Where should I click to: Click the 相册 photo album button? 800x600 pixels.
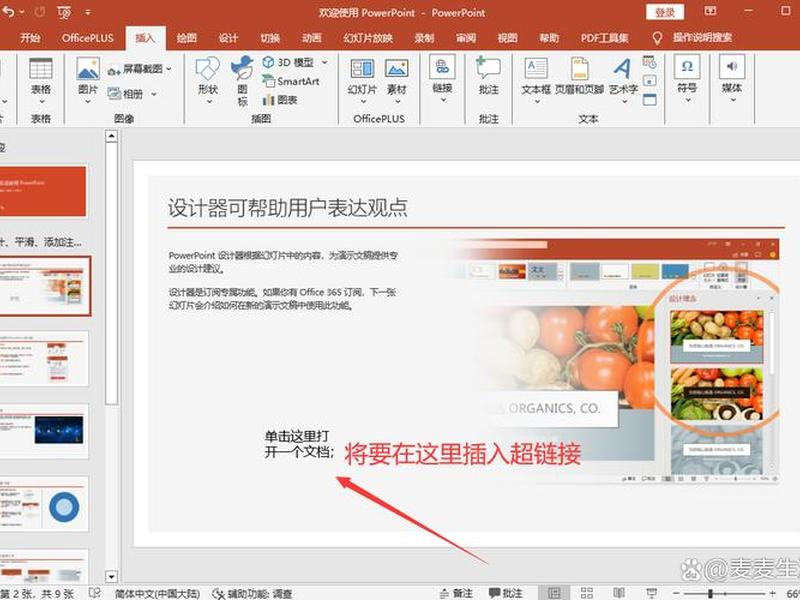pyautogui.click(x=126, y=94)
